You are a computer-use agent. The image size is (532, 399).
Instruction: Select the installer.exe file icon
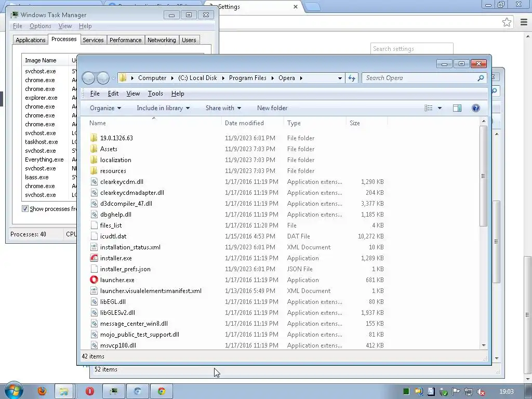tap(94, 258)
